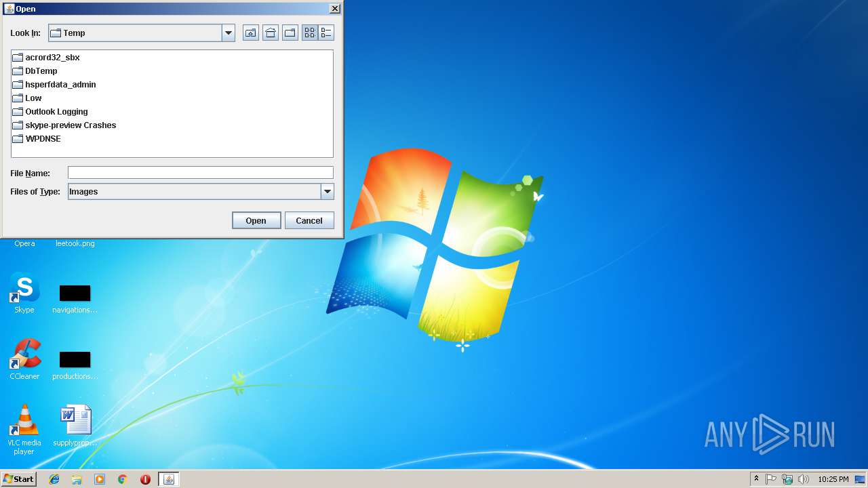Open Windows Explorer from taskbar
The width and height of the screenshot is (868, 488).
(x=77, y=479)
